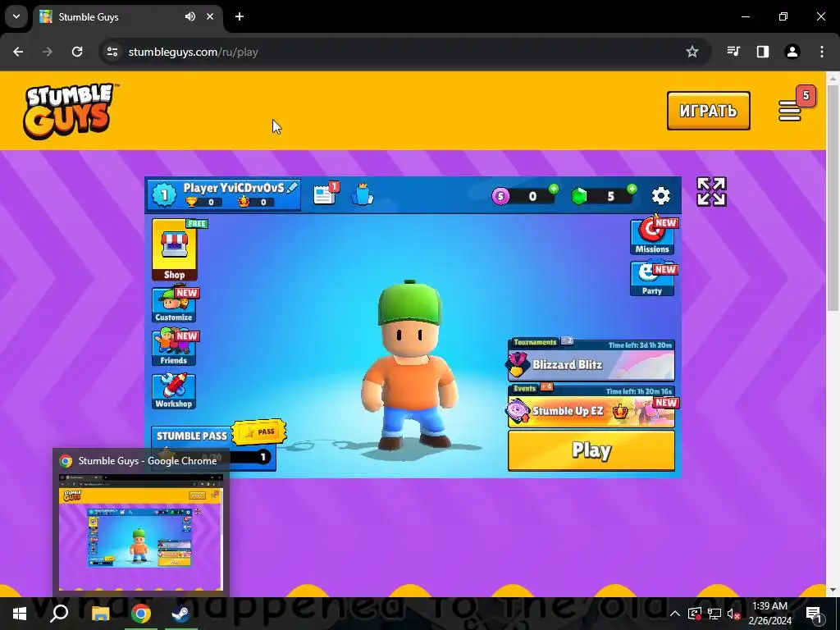The width and height of the screenshot is (840, 630).
Task: Go back to previous page
Action: click(x=18, y=52)
